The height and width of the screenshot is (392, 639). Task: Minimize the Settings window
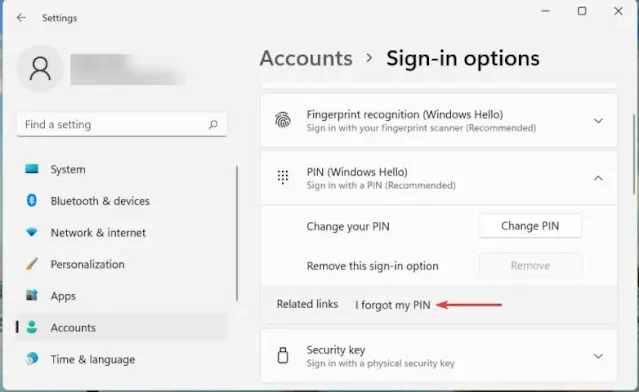[545, 11]
